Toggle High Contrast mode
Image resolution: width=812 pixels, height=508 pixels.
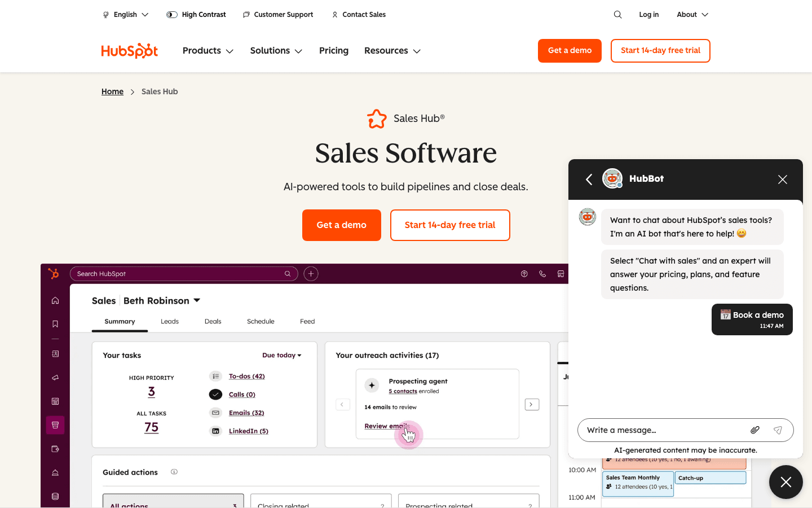point(196,14)
